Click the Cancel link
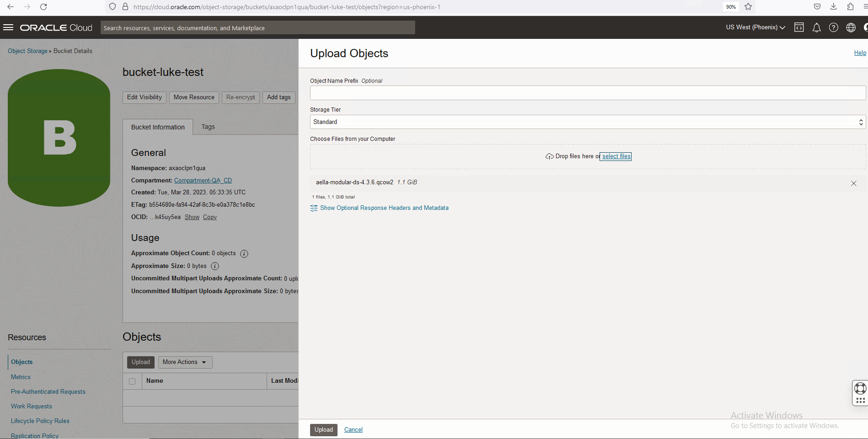The image size is (868, 439). [x=353, y=430]
